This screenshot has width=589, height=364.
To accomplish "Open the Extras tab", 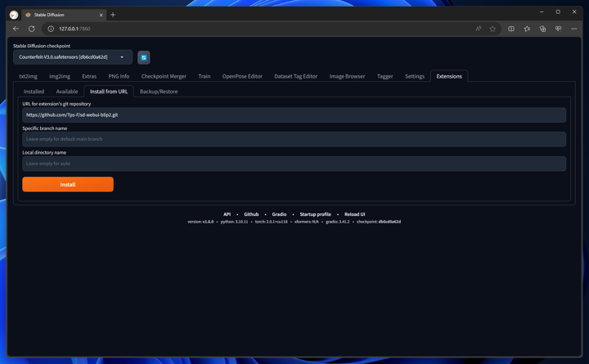I will pyautogui.click(x=89, y=76).
